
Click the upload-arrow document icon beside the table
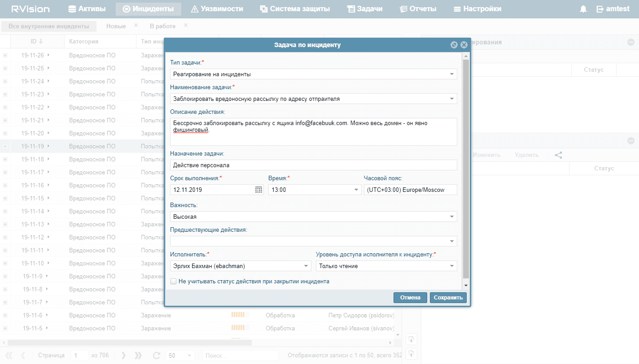(411, 353)
